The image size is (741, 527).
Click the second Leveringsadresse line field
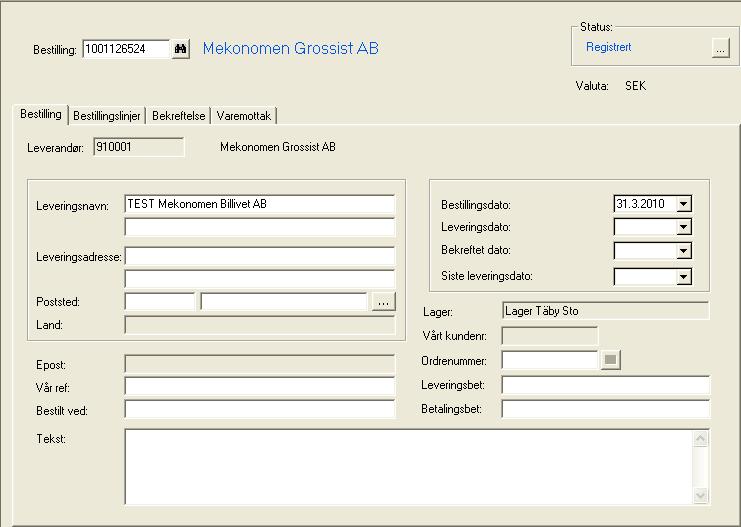click(x=259, y=279)
